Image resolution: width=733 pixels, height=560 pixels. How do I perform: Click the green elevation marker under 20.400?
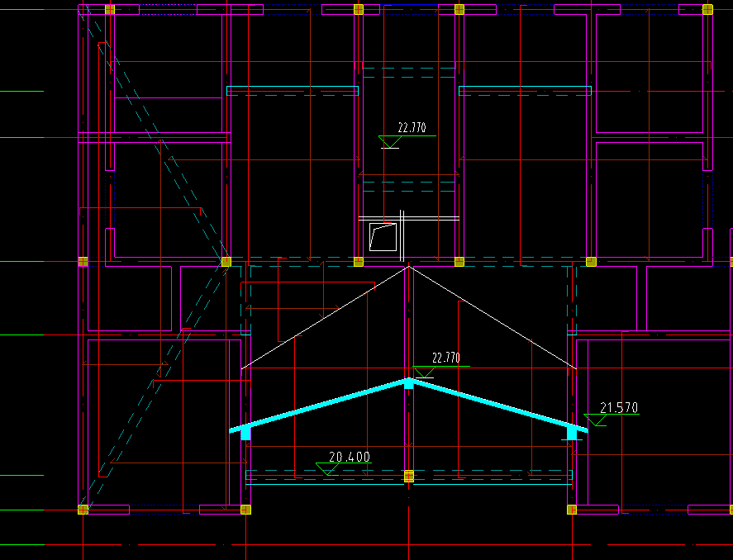click(344, 469)
